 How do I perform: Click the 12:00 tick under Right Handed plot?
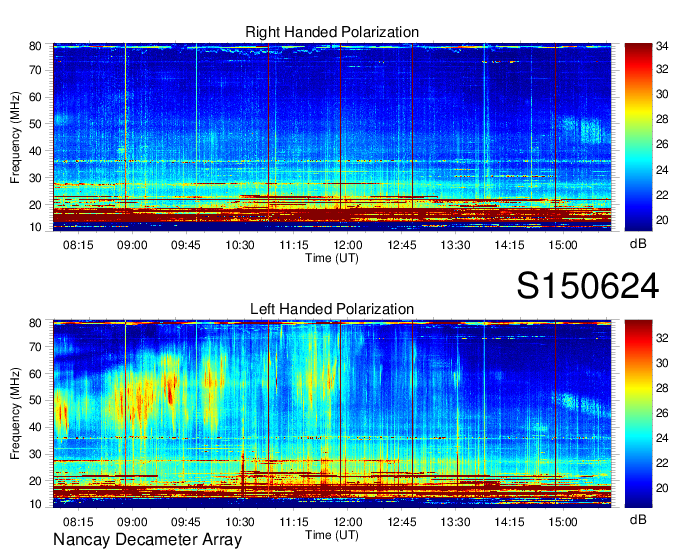click(x=347, y=245)
